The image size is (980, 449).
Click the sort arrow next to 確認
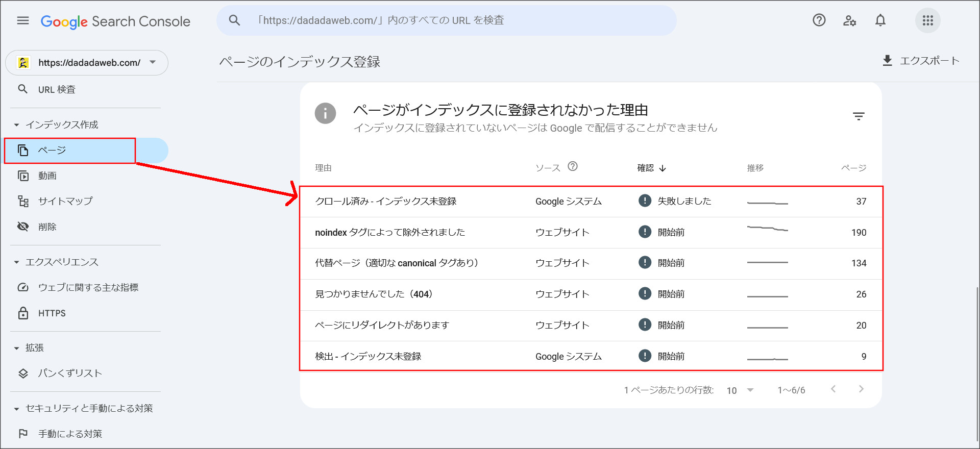663,168
